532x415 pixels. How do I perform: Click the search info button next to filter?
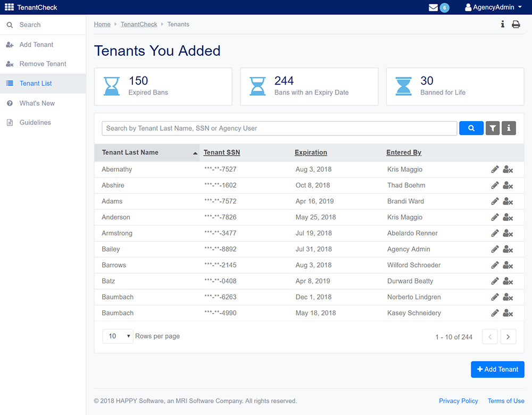click(x=509, y=128)
